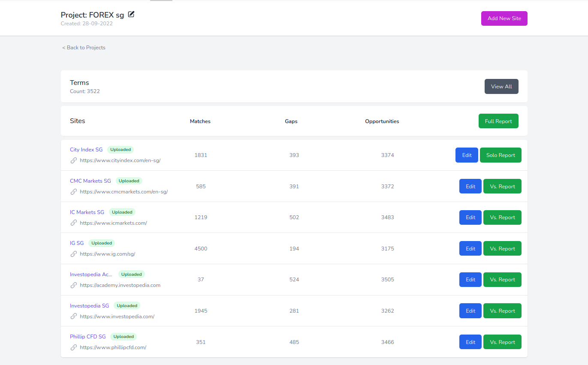Click link icon next to ig.com/sg URL
The image size is (588, 365).
pos(74,254)
